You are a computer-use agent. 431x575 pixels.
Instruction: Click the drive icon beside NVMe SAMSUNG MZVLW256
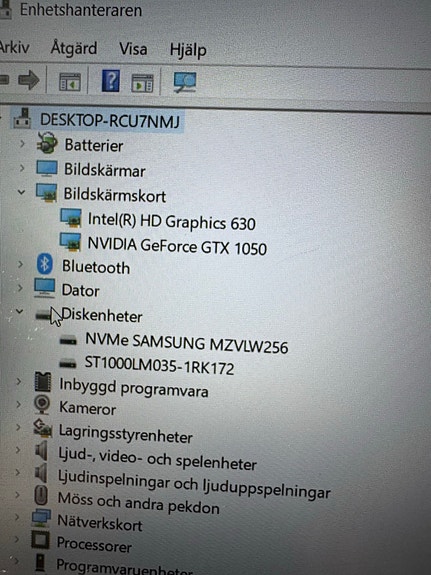point(68,341)
